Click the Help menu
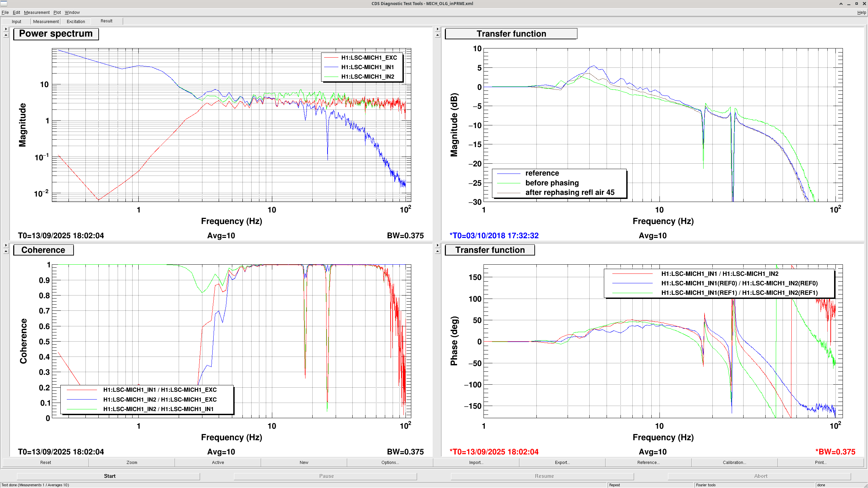 tap(861, 13)
